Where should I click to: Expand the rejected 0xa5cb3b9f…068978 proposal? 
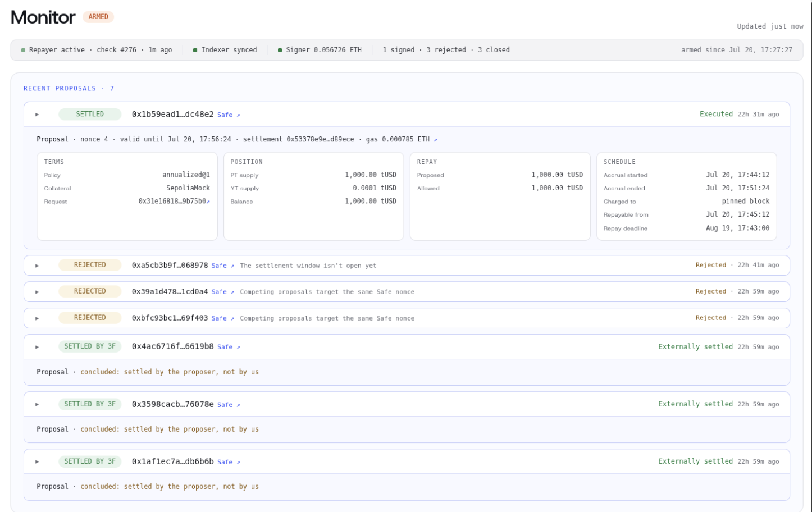click(37, 266)
